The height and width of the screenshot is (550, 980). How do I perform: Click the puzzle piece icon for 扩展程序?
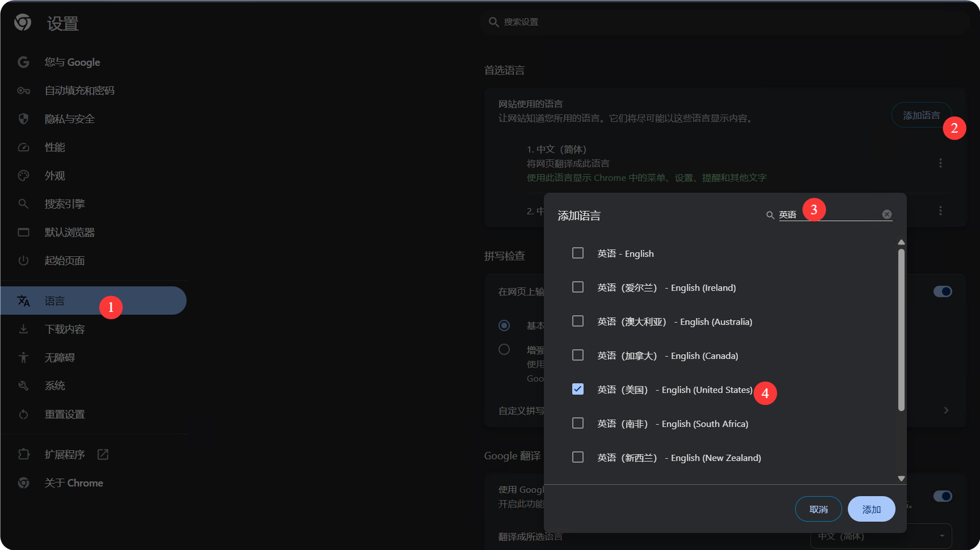(x=23, y=454)
